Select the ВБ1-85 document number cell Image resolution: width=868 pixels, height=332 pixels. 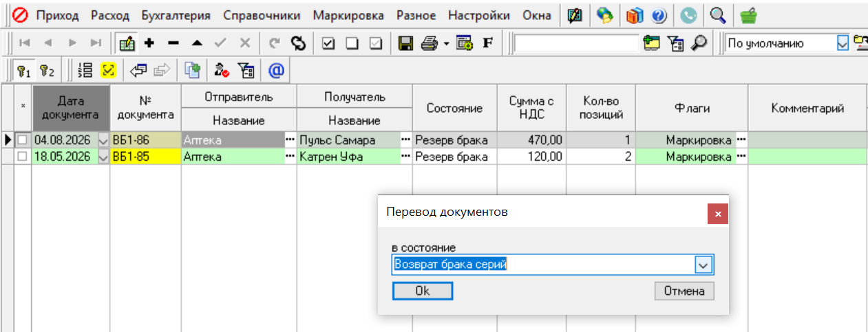(145, 157)
